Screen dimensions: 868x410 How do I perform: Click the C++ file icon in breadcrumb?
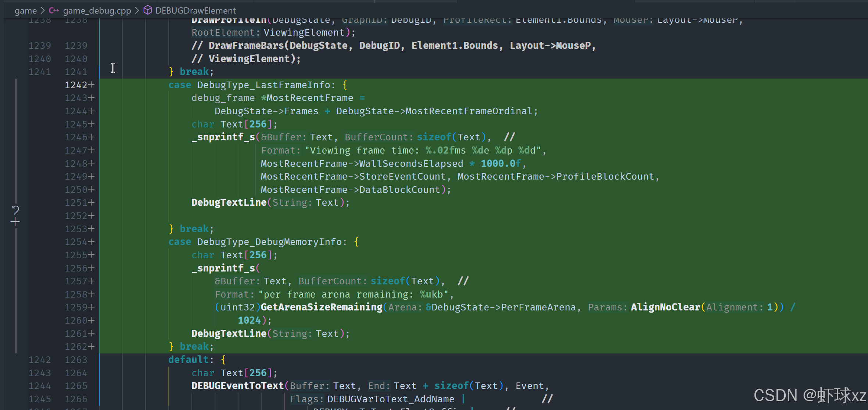click(54, 10)
